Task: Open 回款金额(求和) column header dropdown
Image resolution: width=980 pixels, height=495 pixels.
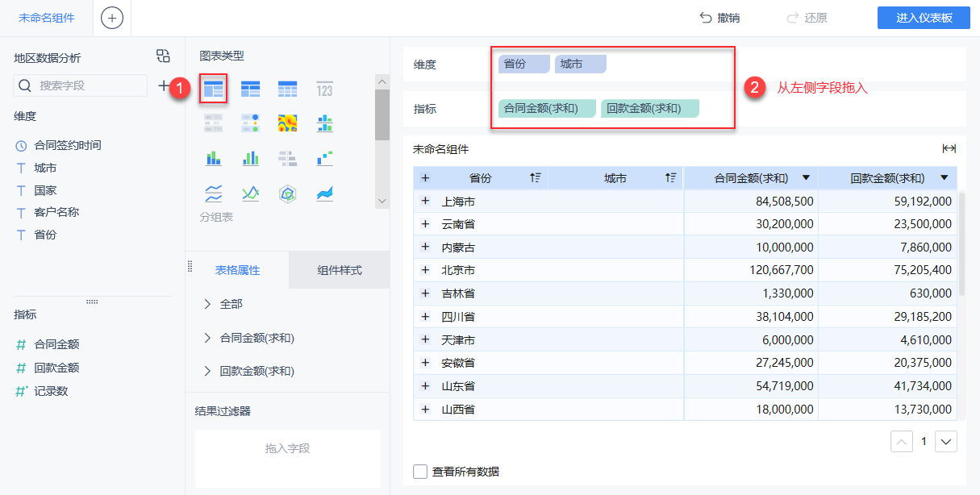Action: [x=944, y=178]
